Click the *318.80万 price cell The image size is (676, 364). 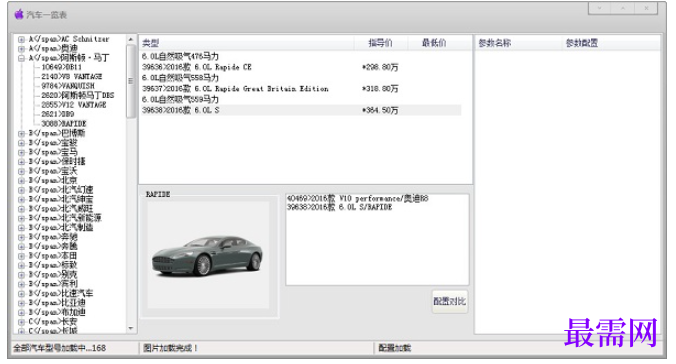380,89
